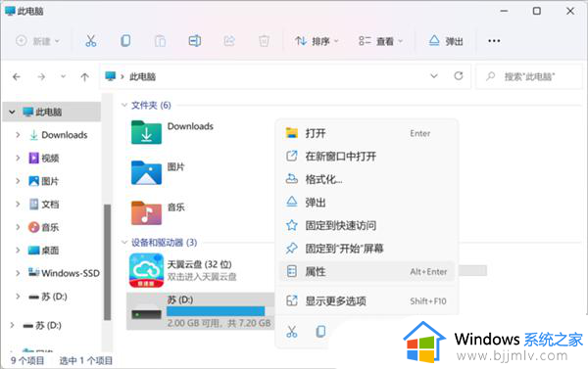Expand Downloads node in navigation tree

point(18,135)
